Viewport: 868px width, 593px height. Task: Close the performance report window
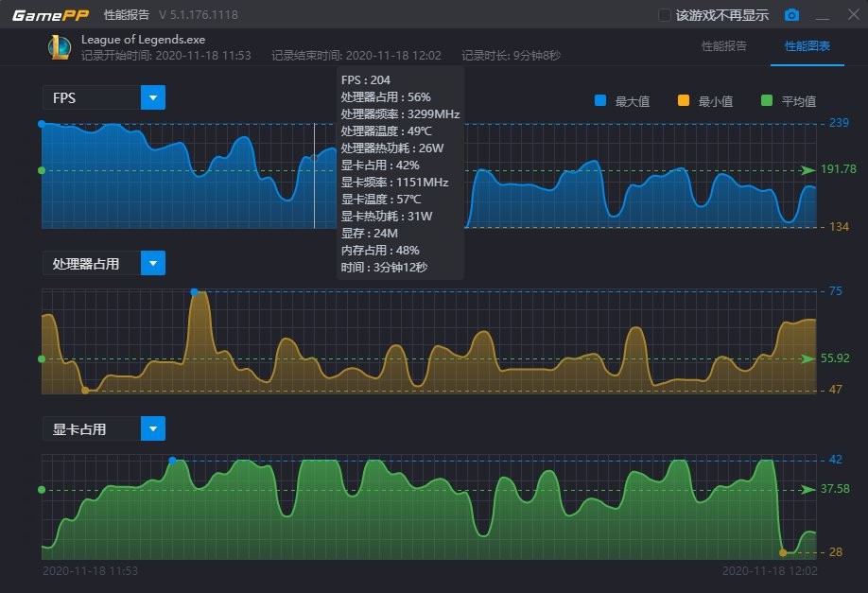click(x=848, y=15)
